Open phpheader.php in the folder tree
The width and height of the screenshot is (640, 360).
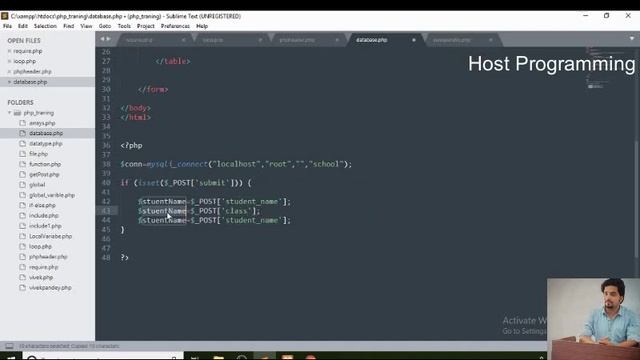(x=48, y=257)
